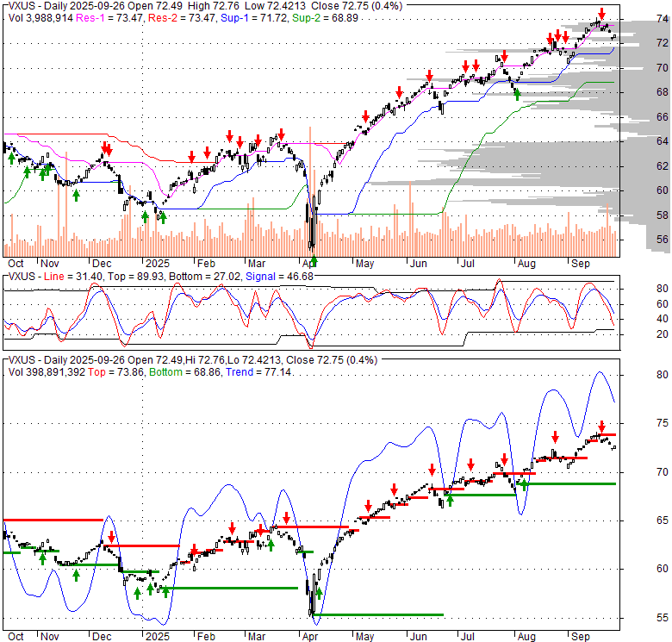Select the 66 label on the top price axis

663,116
